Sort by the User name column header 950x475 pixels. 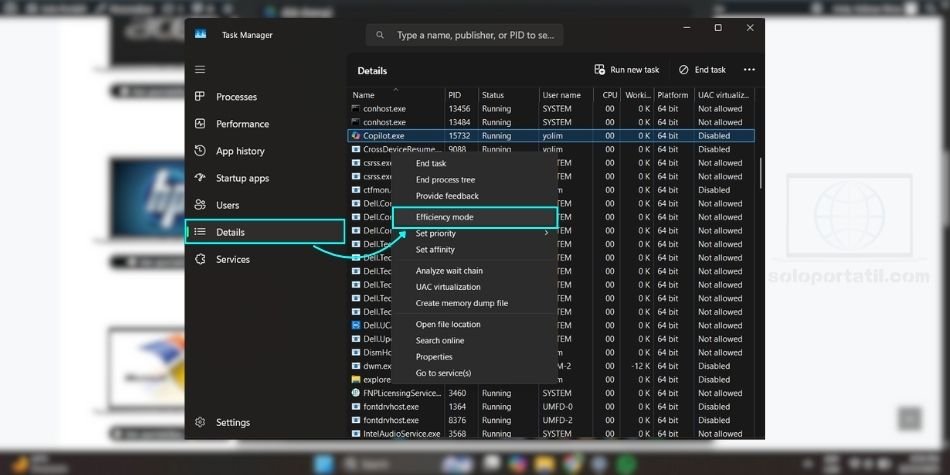tap(566, 95)
